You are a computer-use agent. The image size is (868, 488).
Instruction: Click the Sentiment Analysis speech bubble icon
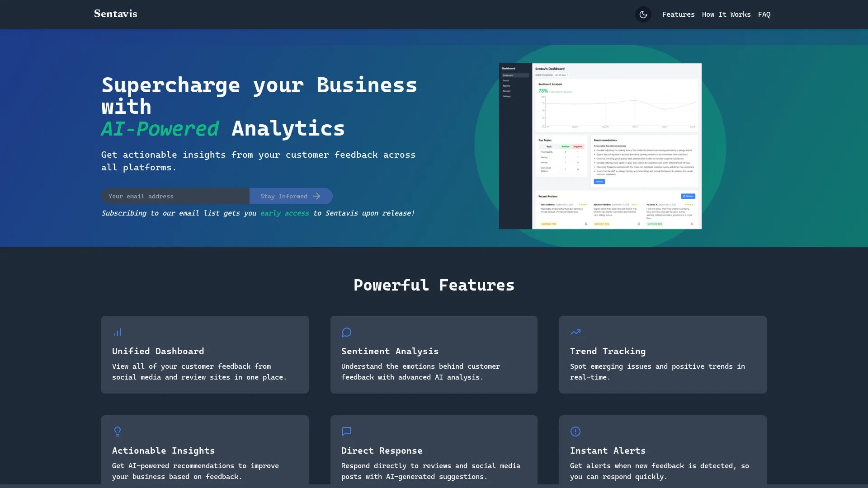(x=347, y=333)
